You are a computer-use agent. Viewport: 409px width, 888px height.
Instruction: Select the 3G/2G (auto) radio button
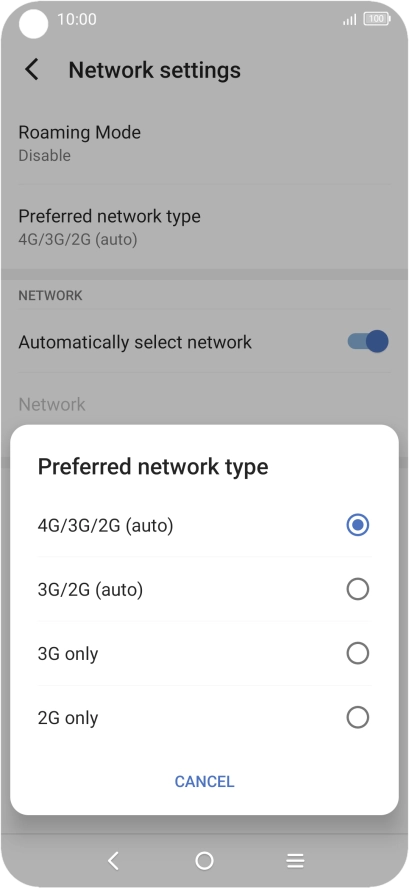[357, 590]
